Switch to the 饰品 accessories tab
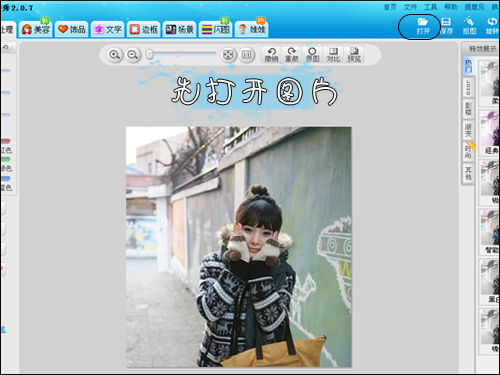The height and width of the screenshot is (375, 500). click(72, 29)
